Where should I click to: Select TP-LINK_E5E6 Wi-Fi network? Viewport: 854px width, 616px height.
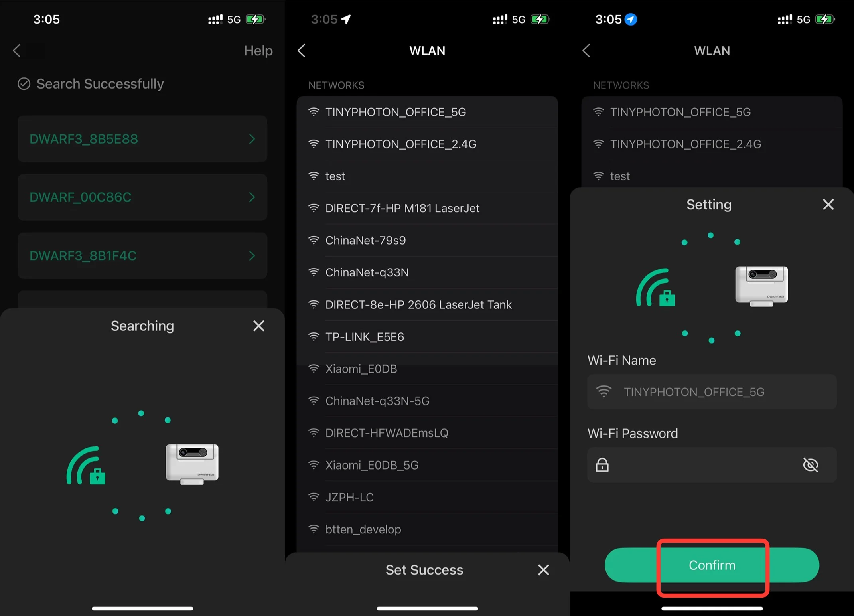365,337
